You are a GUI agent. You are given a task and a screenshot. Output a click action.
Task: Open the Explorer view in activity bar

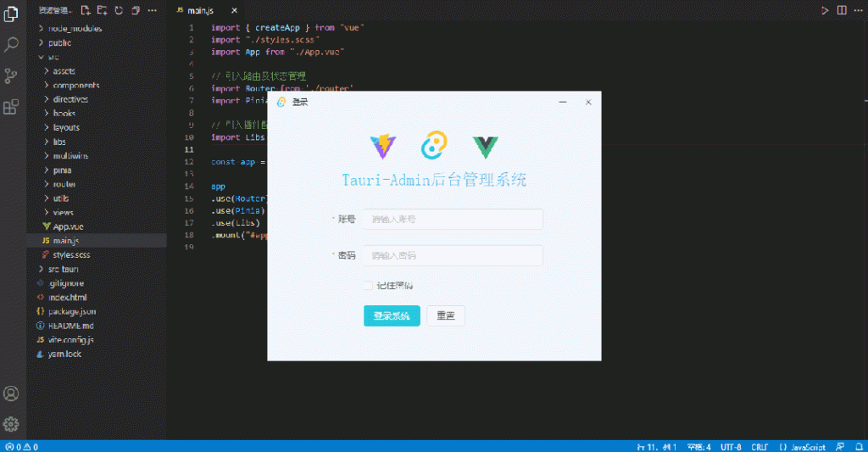[11, 14]
